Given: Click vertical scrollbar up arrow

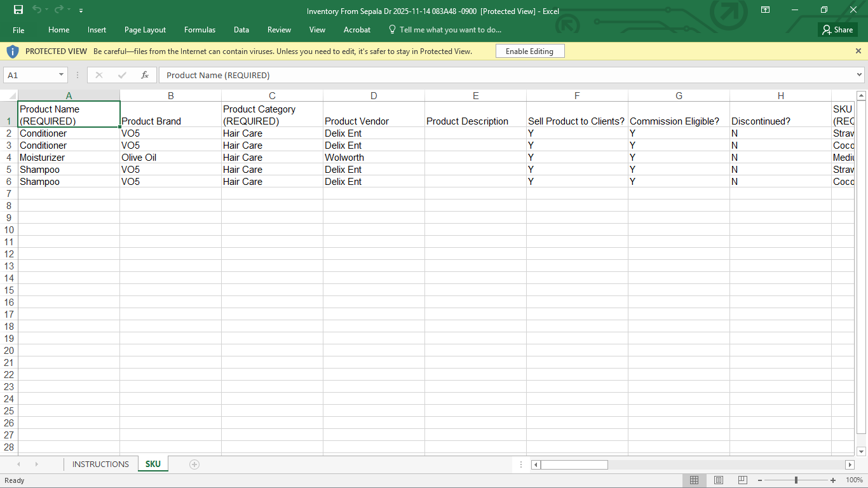Looking at the screenshot, I should coord(862,96).
